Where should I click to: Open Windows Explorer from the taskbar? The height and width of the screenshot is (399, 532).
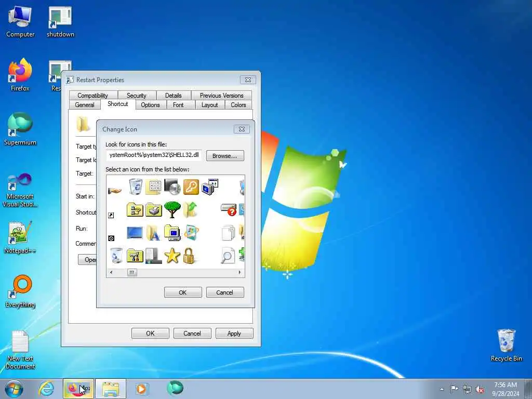[111, 389]
